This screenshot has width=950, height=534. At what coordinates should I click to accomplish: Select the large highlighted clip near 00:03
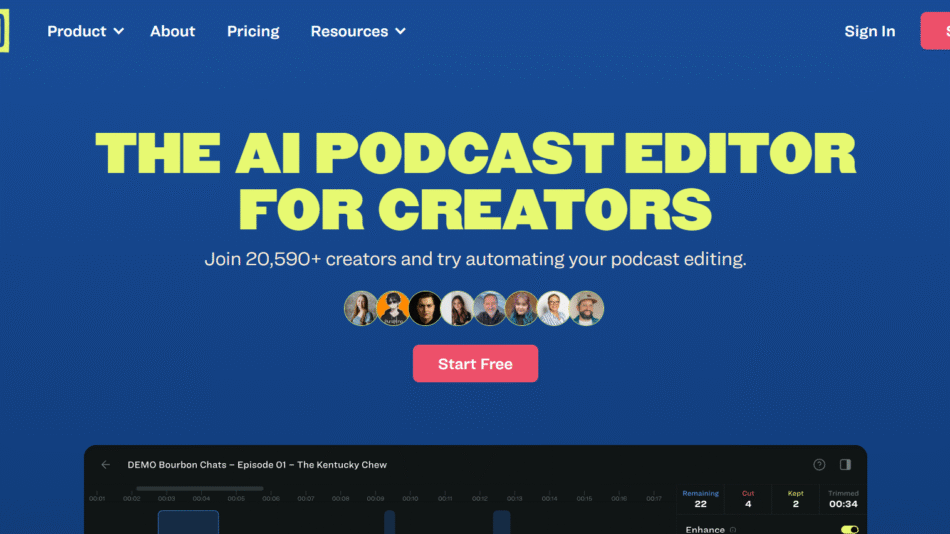(188, 522)
